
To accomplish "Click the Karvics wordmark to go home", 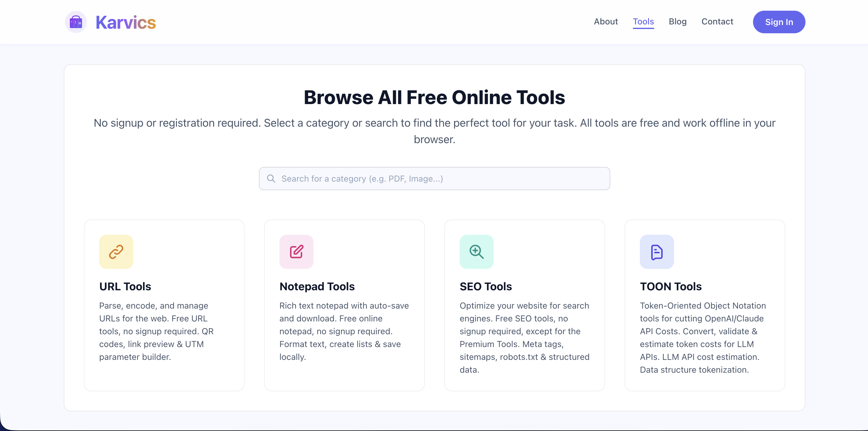I will (125, 22).
